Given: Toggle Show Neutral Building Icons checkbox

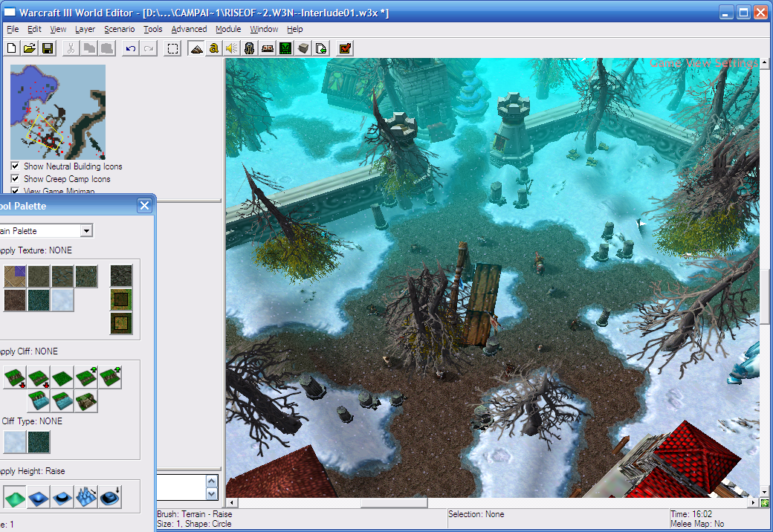Looking at the screenshot, I should 16,166.
